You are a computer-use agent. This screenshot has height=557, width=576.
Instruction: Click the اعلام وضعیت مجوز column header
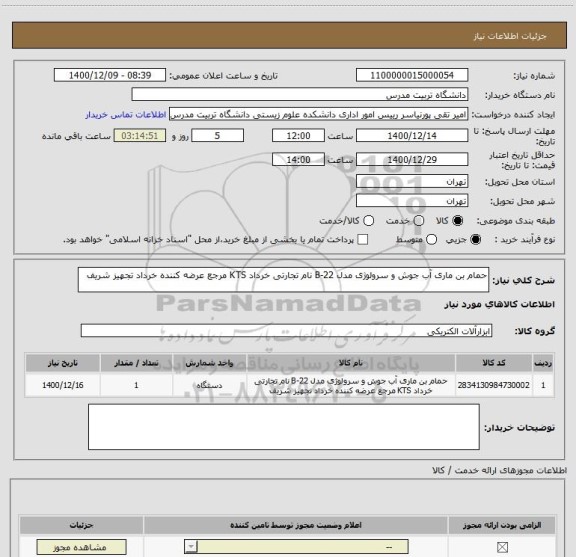coord(296,525)
